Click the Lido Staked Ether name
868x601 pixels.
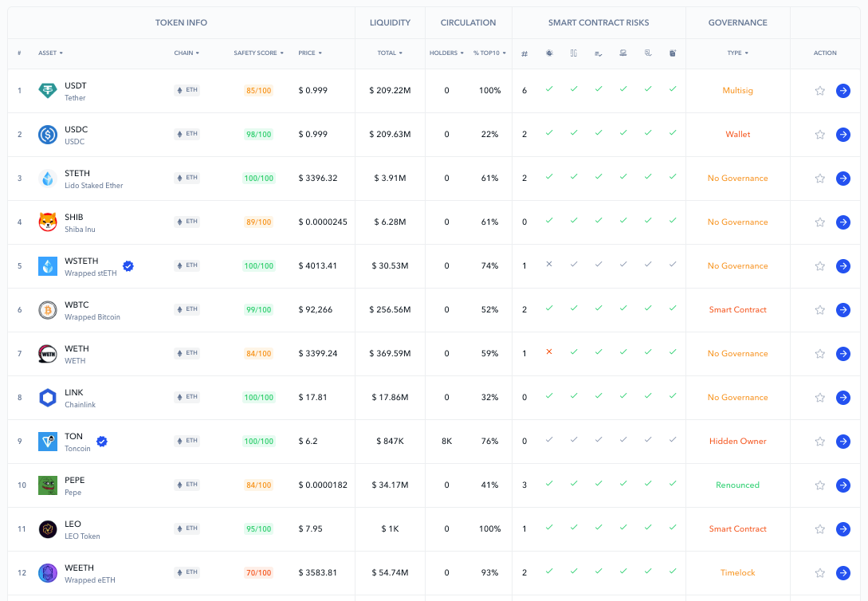[93, 186]
